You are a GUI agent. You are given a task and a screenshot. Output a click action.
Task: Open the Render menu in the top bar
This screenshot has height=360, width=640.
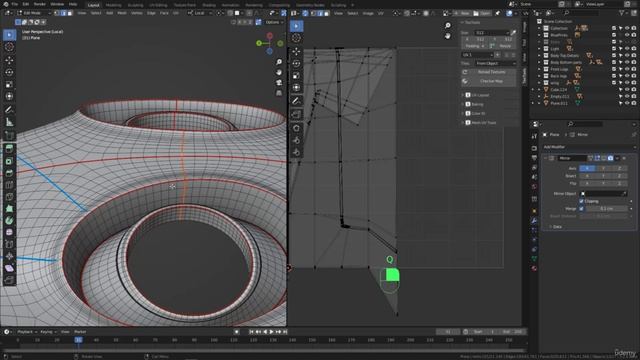tap(40, 4)
